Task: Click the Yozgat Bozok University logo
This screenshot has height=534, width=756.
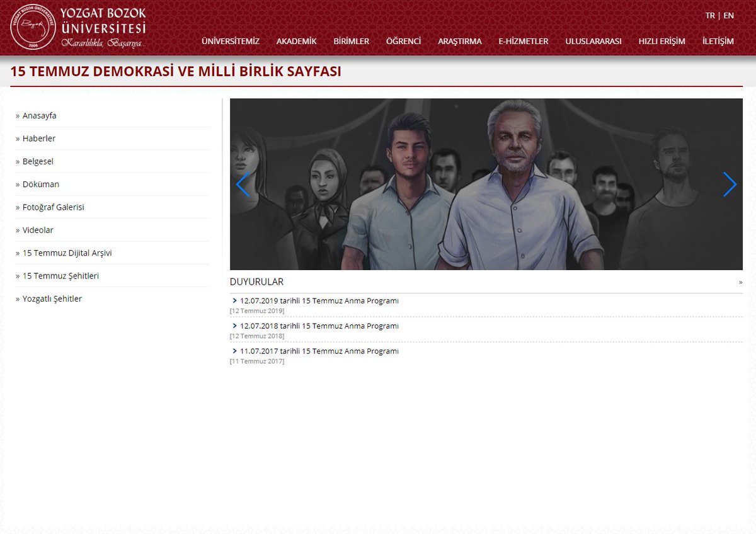Action: click(x=31, y=26)
